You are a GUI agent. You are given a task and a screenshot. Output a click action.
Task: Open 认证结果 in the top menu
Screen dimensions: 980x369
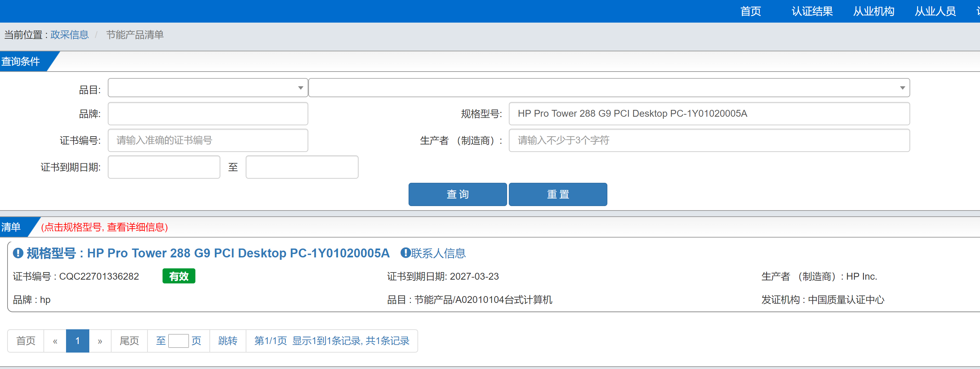click(x=812, y=11)
